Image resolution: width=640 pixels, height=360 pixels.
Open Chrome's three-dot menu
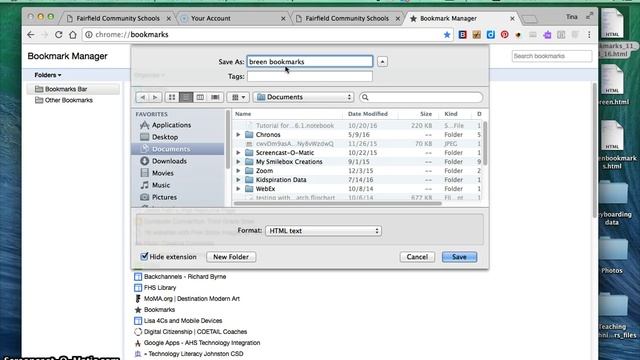point(589,35)
